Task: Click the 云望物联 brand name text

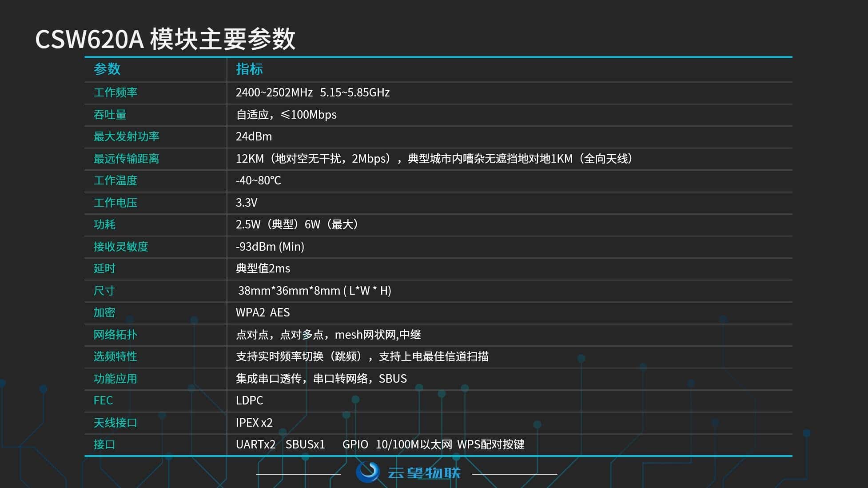Action: [424, 473]
